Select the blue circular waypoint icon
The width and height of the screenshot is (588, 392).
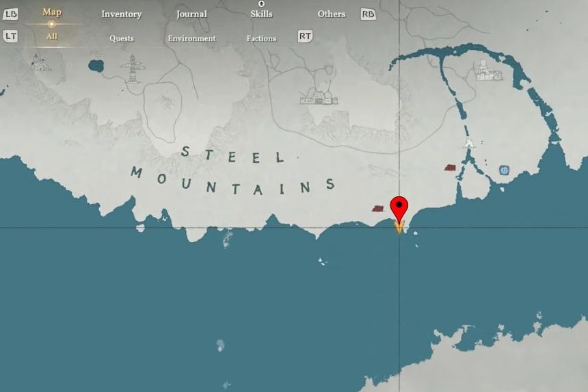click(505, 170)
